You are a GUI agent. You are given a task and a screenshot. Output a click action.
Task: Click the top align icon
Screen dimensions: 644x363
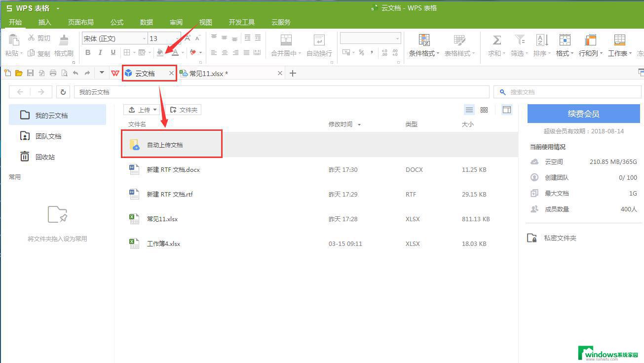(214, 38)
